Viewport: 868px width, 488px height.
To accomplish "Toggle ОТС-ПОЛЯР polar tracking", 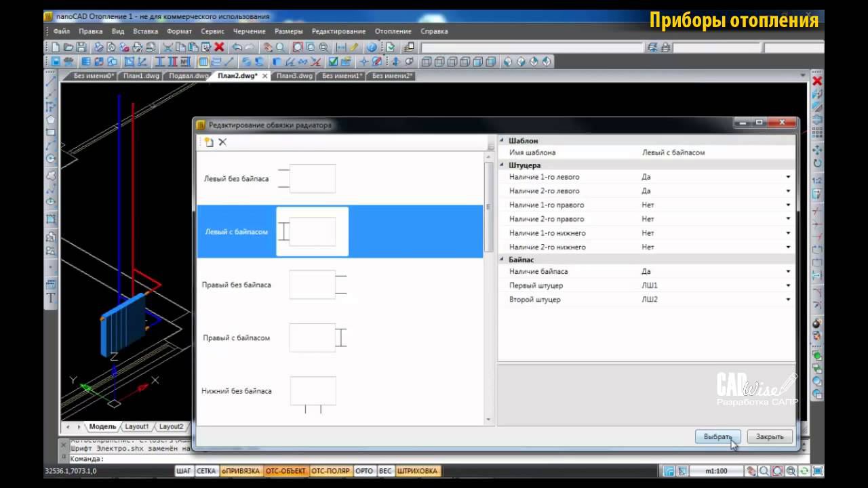I will click(331, 471).
